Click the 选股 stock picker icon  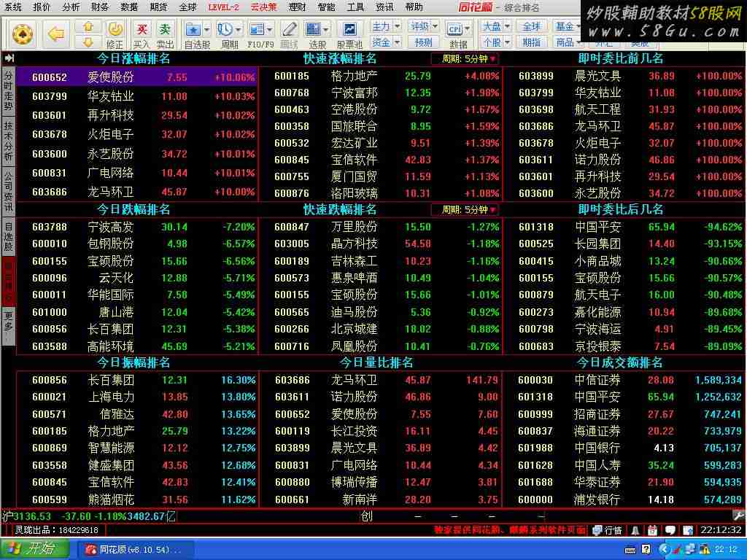(313, 29)
